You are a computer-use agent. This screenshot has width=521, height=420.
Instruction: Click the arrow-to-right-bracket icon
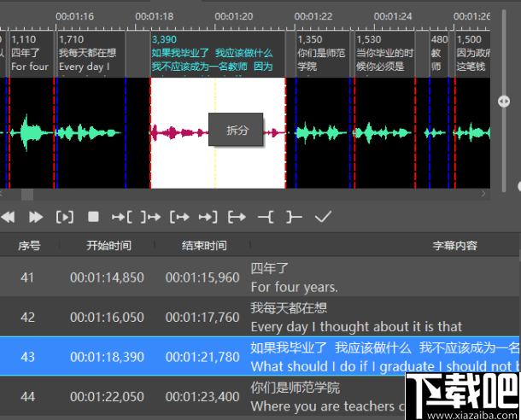(x=208, y=217)
